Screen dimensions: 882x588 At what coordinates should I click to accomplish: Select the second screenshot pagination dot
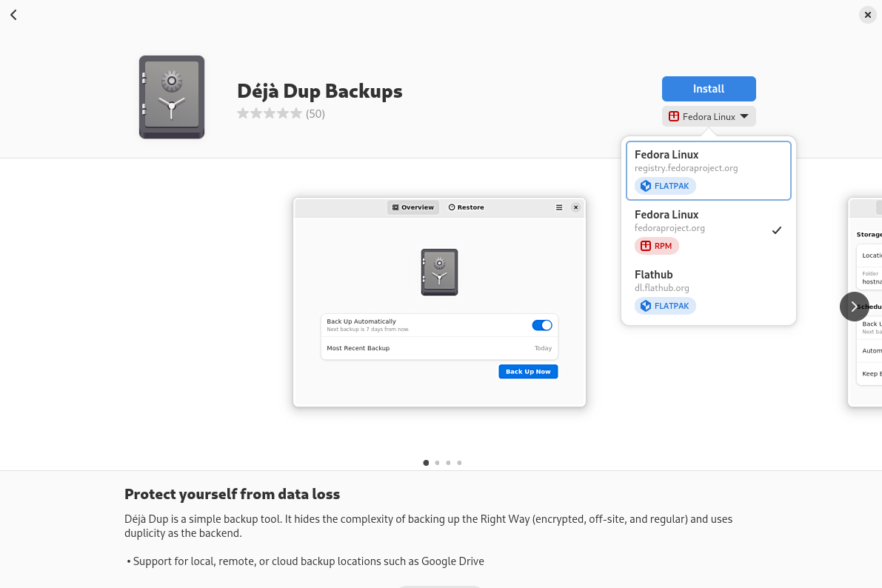tap(437, 463)
